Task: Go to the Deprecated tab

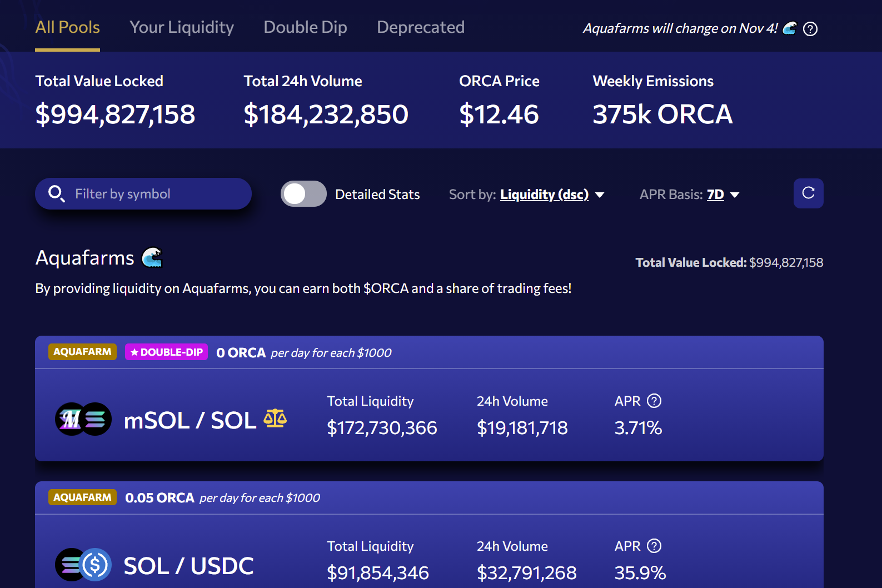Action: pos(420,27)
